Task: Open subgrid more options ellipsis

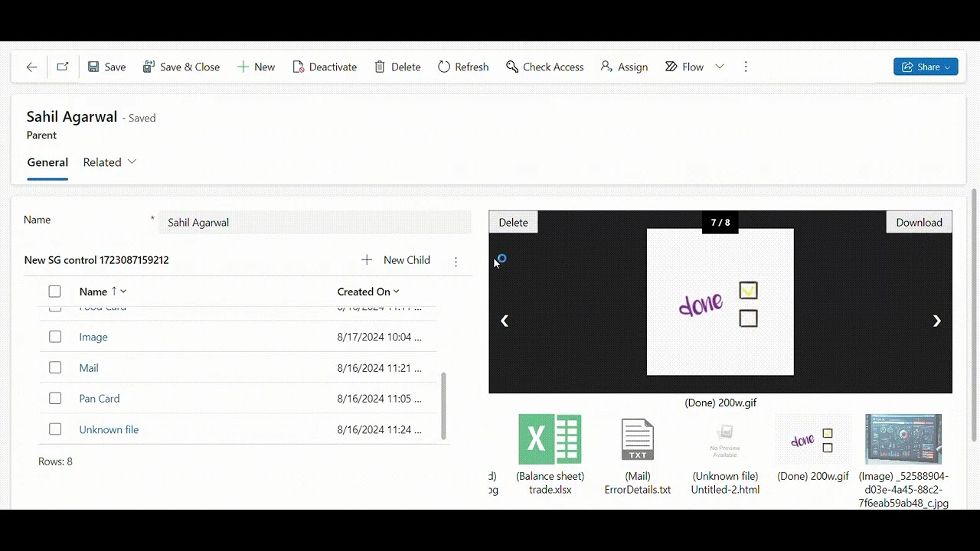Action: coord(456,261)
